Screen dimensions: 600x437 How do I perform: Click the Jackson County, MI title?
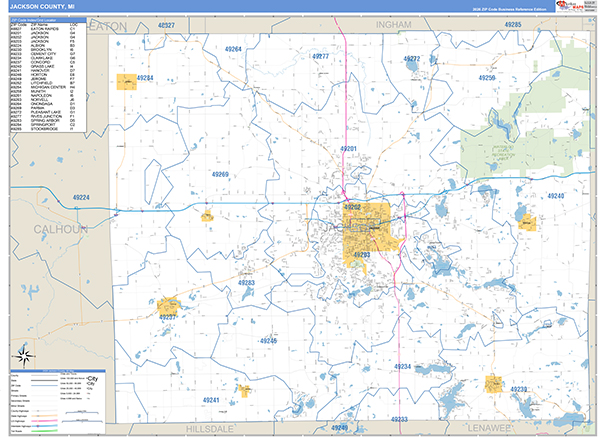tap(41, 9)
